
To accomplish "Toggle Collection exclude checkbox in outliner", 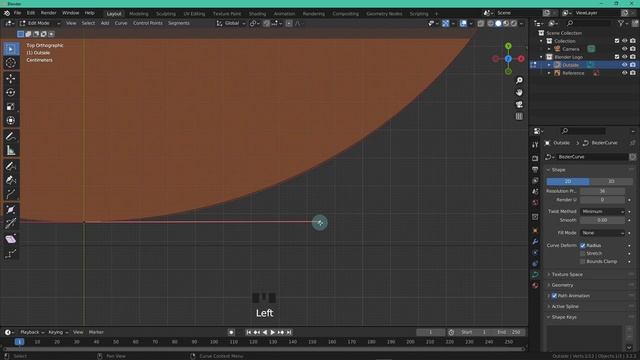I will (x=617, y=41).
